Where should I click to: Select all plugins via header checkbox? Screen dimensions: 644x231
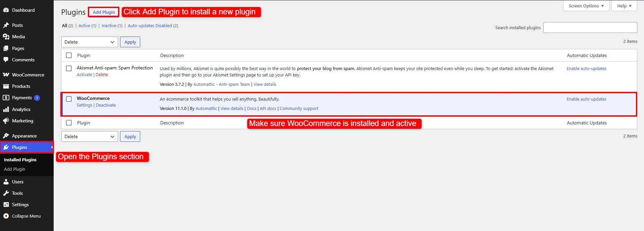69,55
